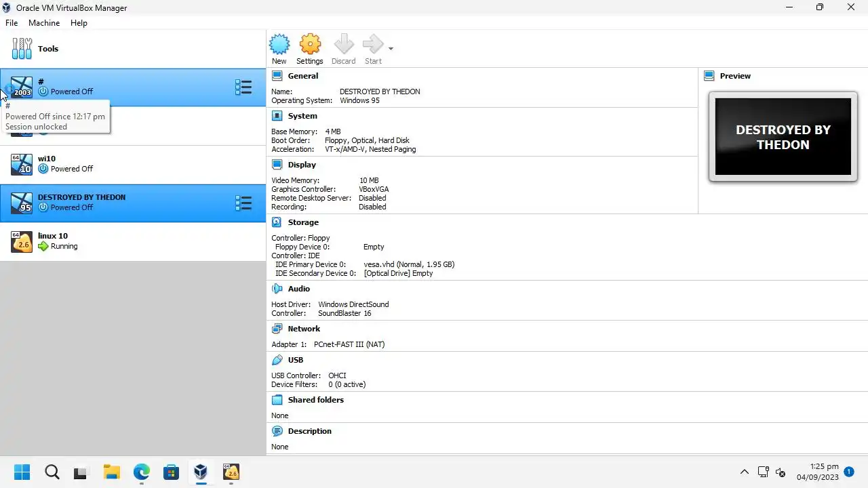Open File Explorer from the taskbar

pyautogui.click(x=111, y=472)
